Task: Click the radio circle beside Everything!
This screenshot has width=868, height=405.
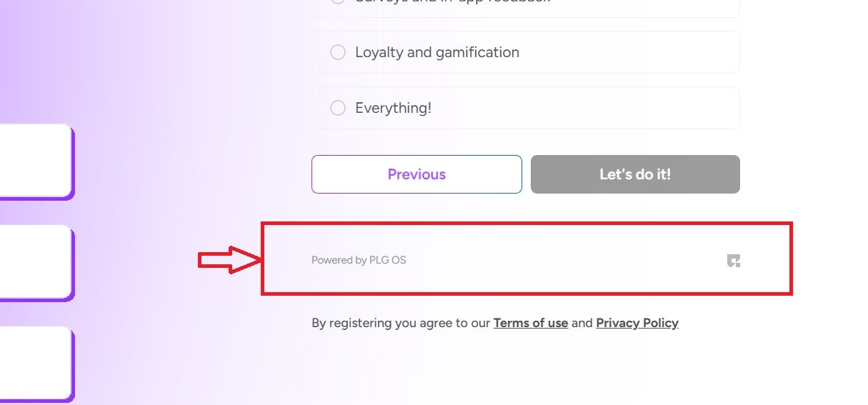Action: [338, 108]
